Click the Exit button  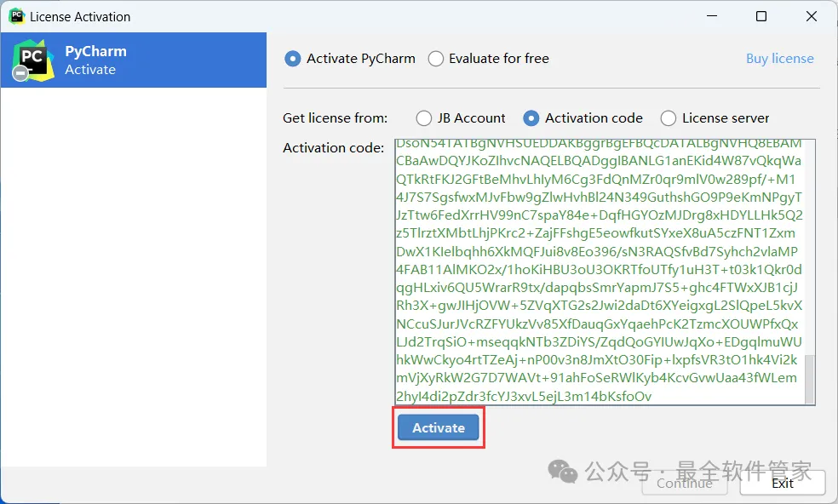tap(783, 484)
